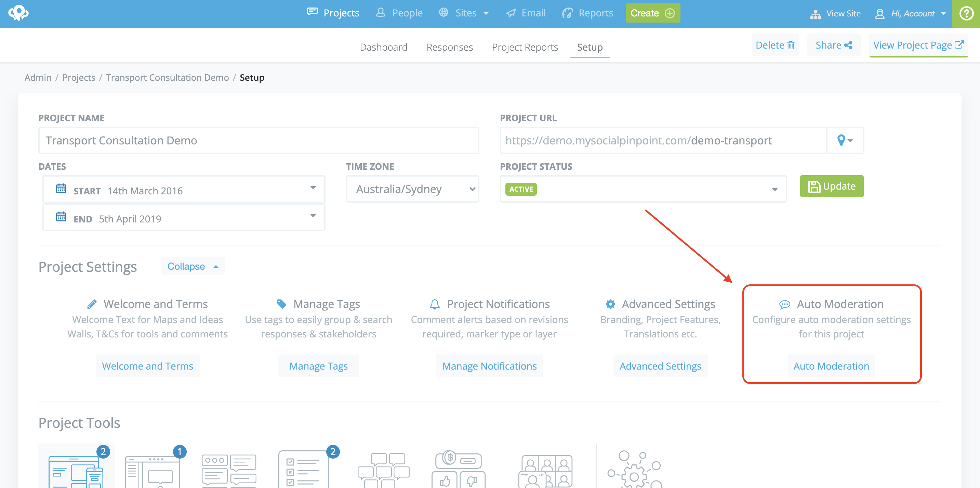Click the calendar icon for START date
This screenshot has width=980, height=488.
(x=61, y=189)
